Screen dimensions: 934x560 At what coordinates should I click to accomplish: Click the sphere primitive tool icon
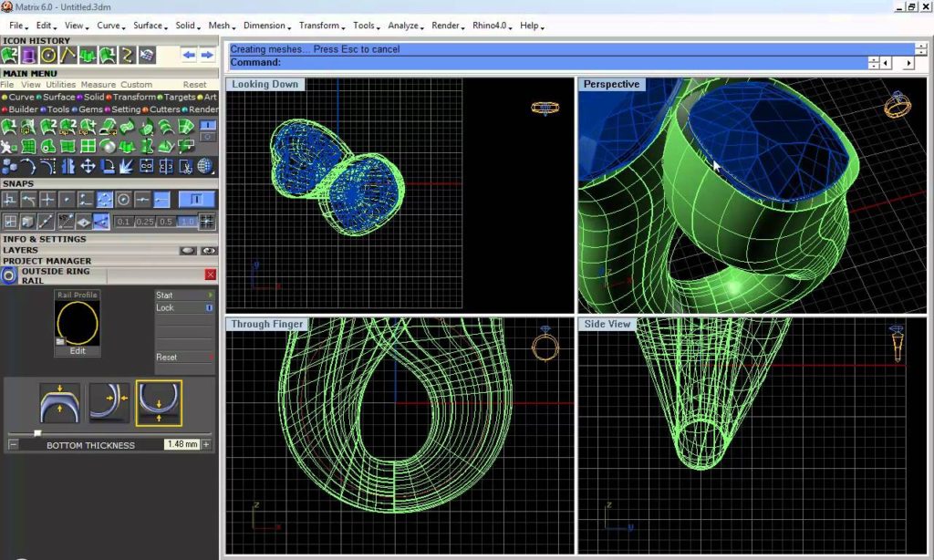108,147
